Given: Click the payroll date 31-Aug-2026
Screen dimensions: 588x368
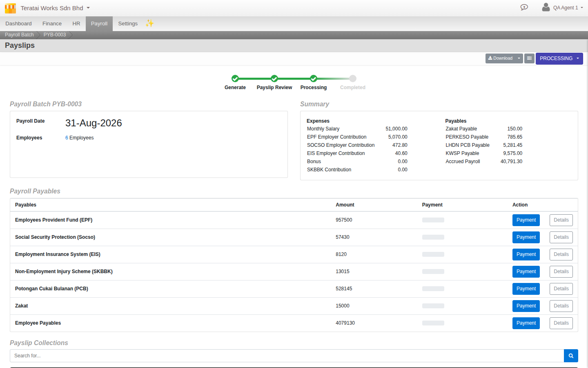Looking at the screenshot, I should [94, 123].
